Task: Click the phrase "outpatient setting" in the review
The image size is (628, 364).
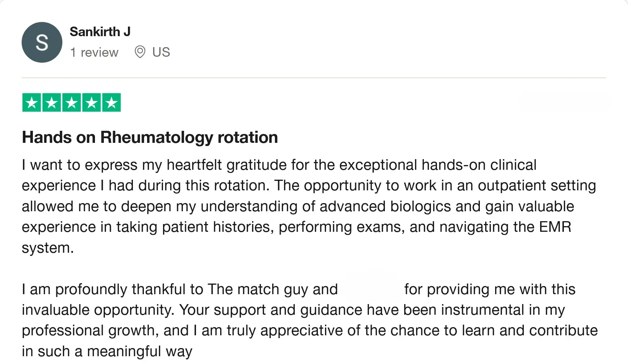Action: 537,186
